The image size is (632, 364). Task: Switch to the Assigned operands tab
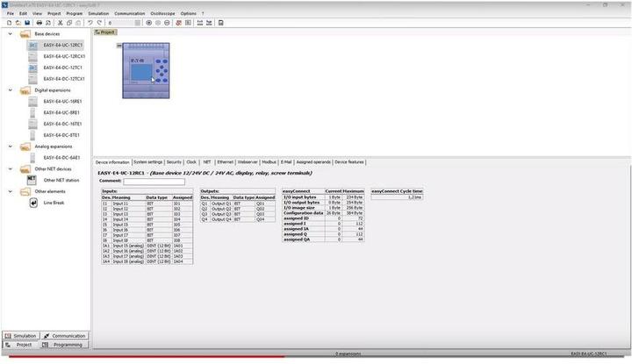coord(313,162)
